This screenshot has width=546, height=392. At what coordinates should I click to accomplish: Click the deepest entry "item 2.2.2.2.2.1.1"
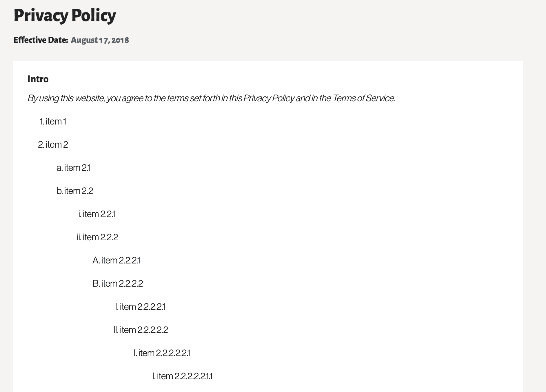[x=185, y=376]
